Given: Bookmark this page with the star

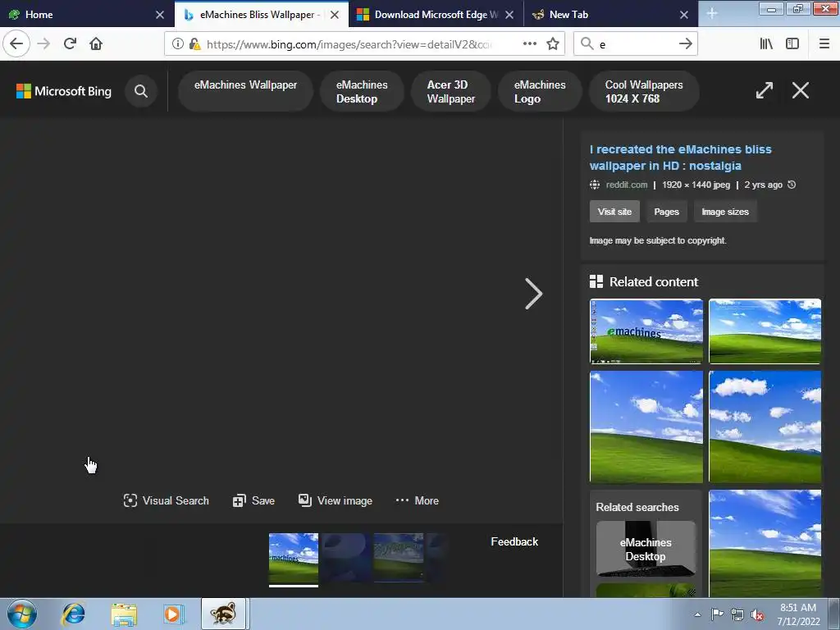Looking at the screenshot, I should click(x=553, y=44).
